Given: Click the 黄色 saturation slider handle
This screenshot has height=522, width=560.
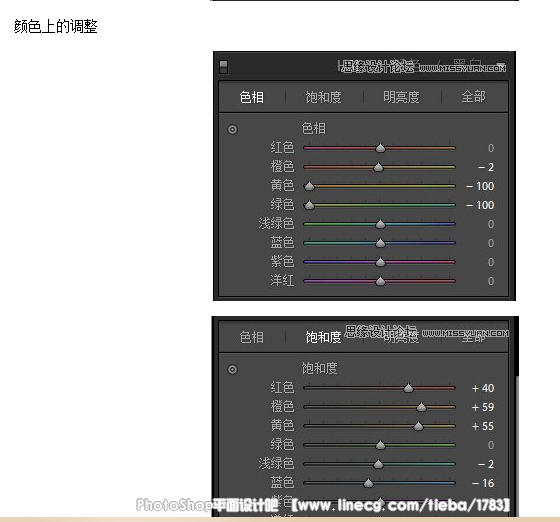Looking at the screenshot, I should [418, 426].
